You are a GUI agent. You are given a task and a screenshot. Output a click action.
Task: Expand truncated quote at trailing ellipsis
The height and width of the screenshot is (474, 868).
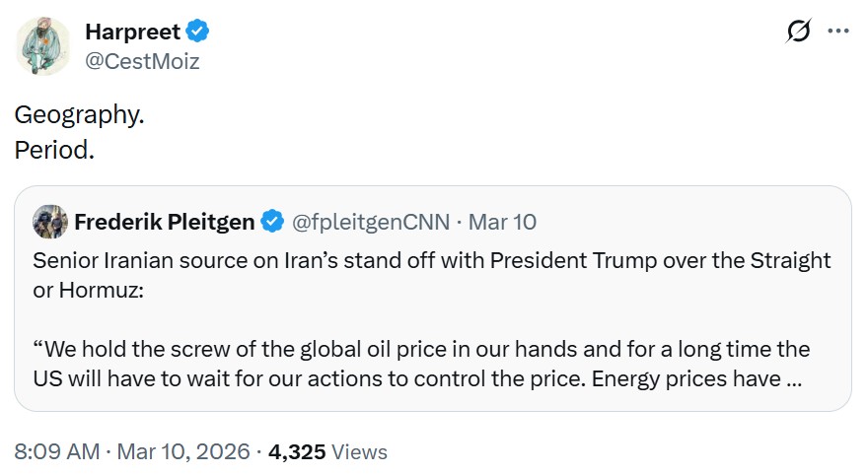click(791, 378)
